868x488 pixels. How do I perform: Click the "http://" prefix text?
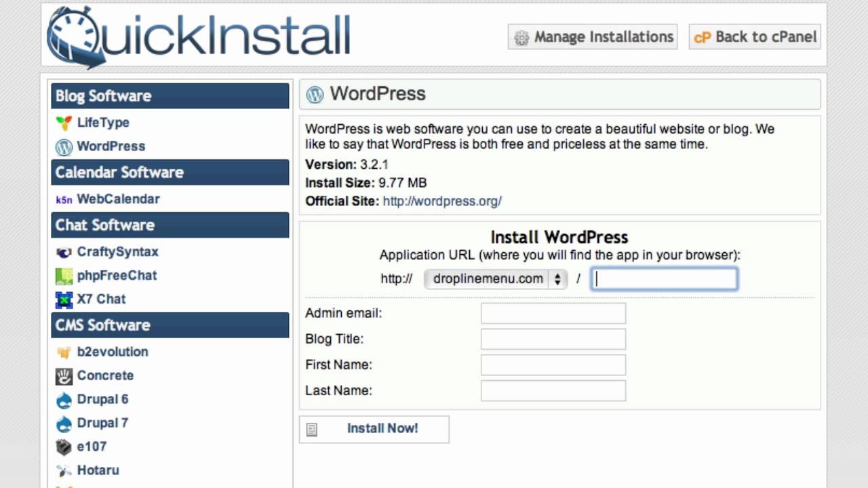click(x=397, y=279)
